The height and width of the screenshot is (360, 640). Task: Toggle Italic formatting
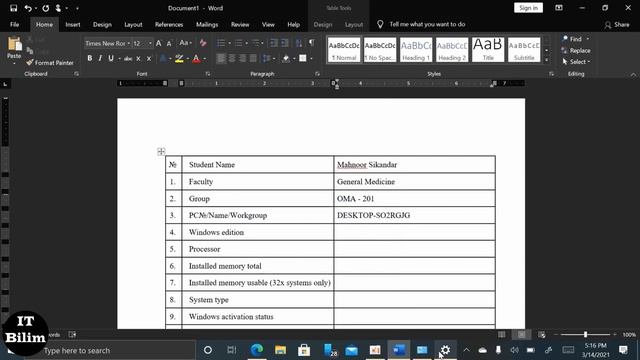coord(100,59)
